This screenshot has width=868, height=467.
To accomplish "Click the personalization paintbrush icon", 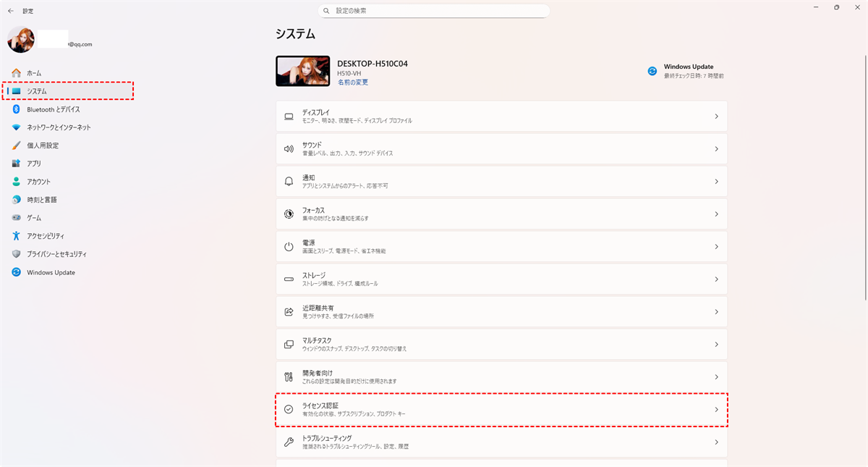I will pos(16,146).
